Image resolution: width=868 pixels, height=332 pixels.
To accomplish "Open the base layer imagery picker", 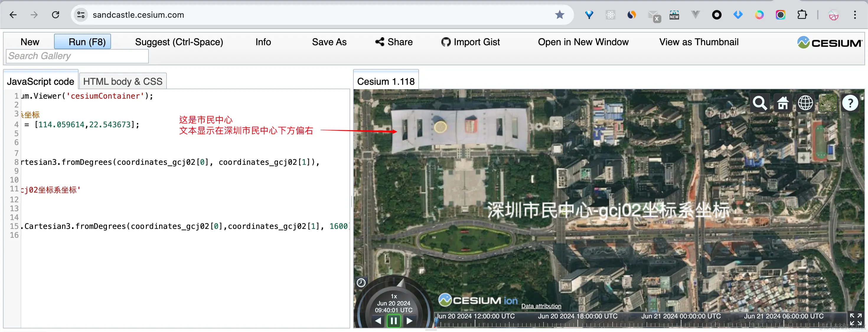I will 828,103.
